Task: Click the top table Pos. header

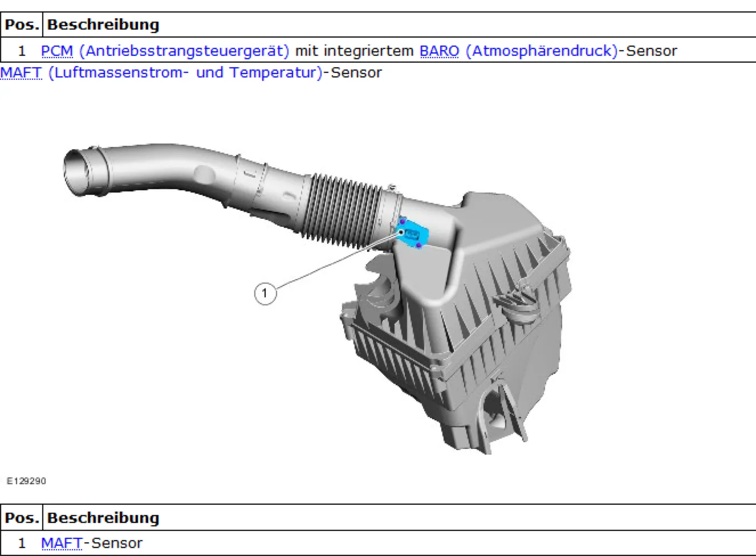Action: click(x=22, y=24)
